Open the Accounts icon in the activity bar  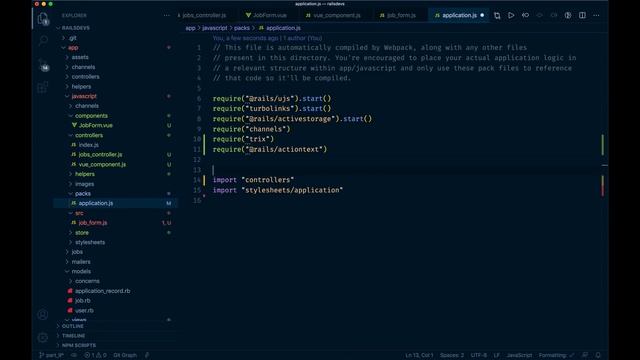pyautogui.click(x=43, y=314)
